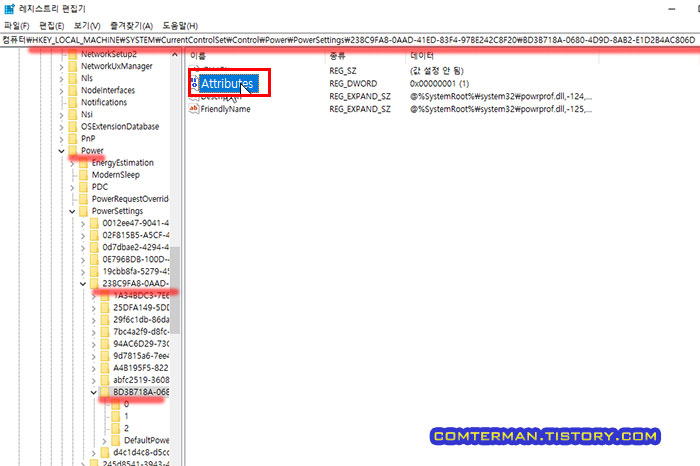
Task: Click the tree pane scroll up arrow
Action: (175, 54)
